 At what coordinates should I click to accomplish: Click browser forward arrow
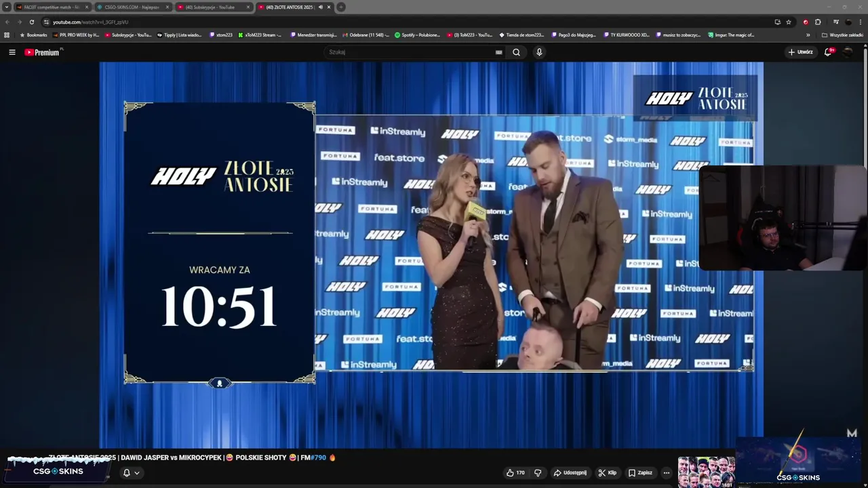pos(19,22)
